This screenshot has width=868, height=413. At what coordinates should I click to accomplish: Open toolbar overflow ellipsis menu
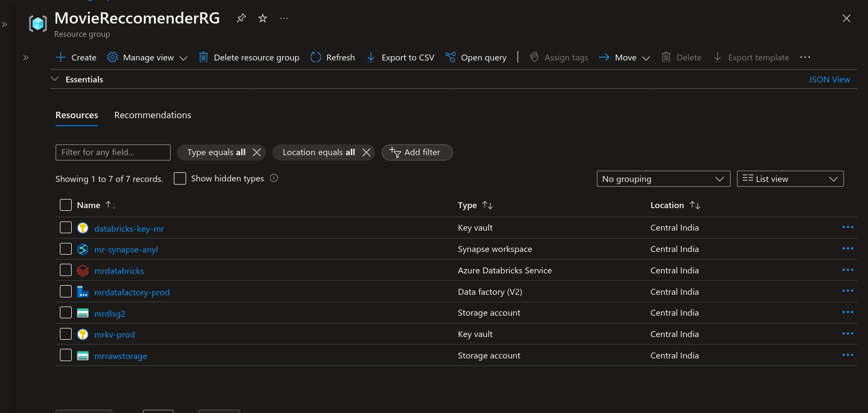pyautogui.click(x=805, y=57)
